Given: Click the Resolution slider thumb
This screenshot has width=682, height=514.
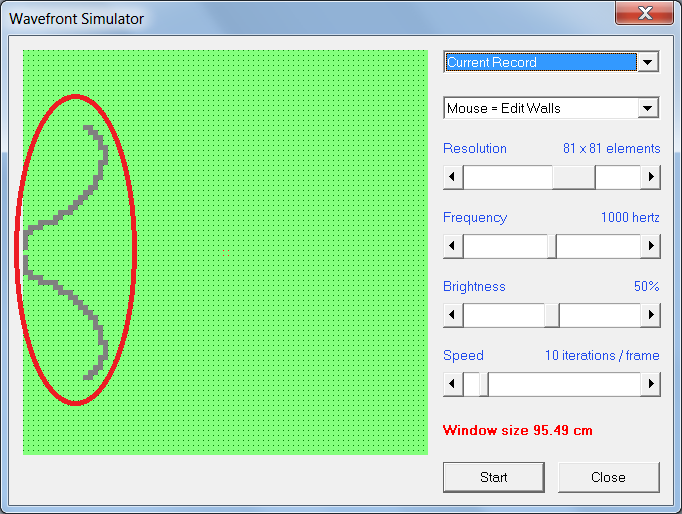Looking at the screenshot, I should click(x=574, y=177).
